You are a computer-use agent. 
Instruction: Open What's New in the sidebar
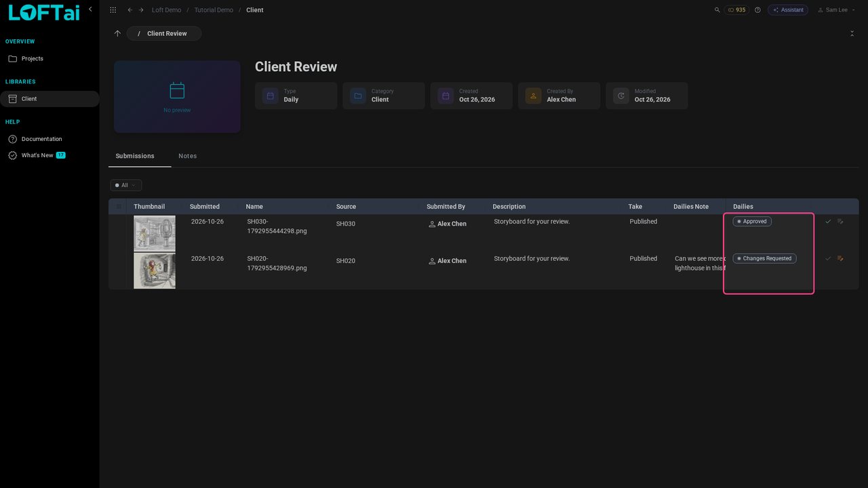click(50, 155)
